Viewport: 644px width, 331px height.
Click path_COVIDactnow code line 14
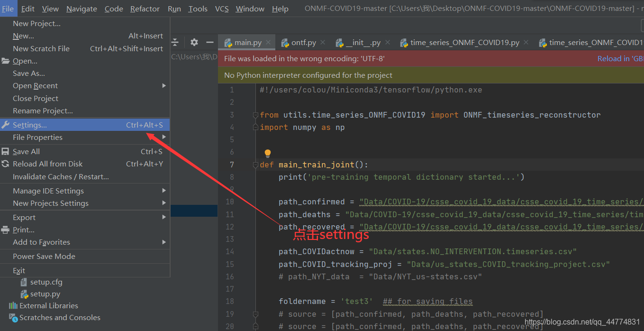(x=427, y=251)
